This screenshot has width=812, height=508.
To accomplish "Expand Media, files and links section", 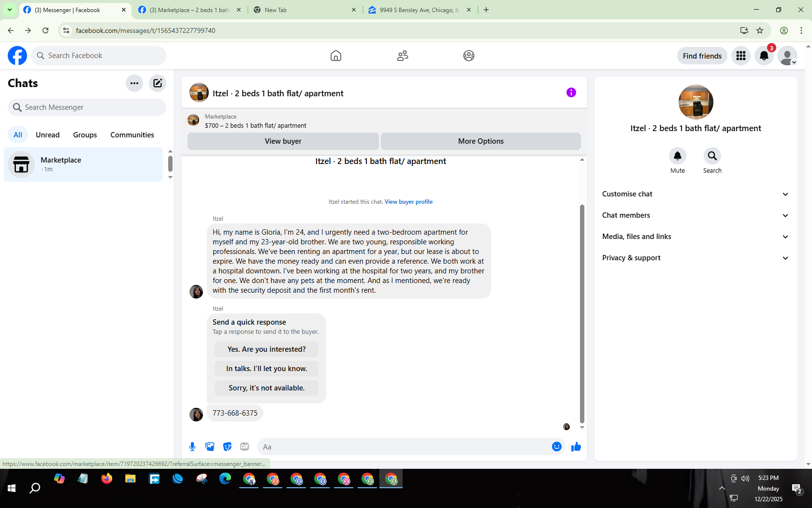I will pos(696,237).
